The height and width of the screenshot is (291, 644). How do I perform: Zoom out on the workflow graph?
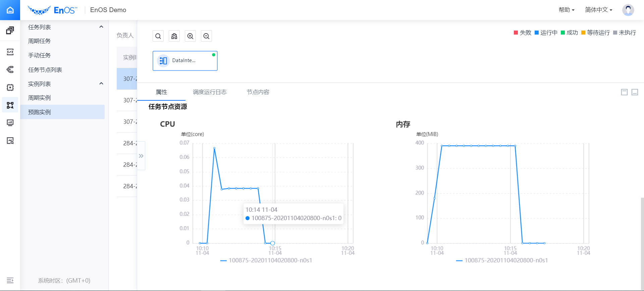[206, 36]
